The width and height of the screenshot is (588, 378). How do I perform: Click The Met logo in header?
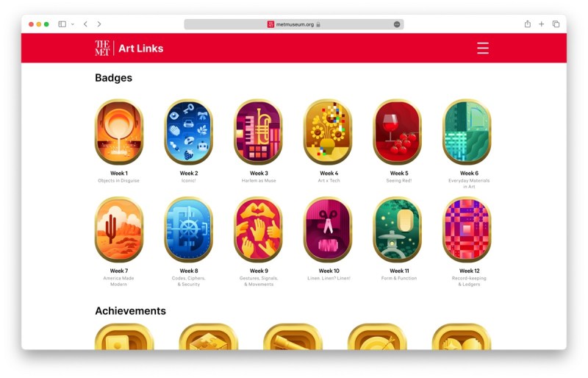102,48
